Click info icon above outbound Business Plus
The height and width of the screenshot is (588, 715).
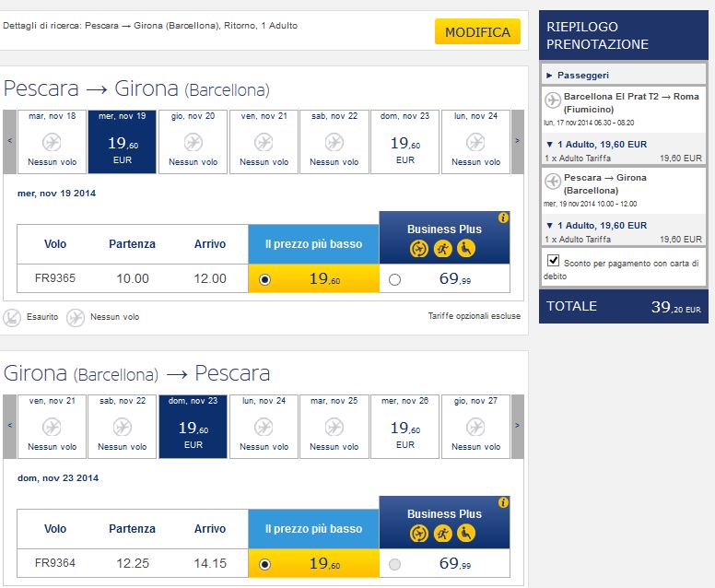coord(503,218)
